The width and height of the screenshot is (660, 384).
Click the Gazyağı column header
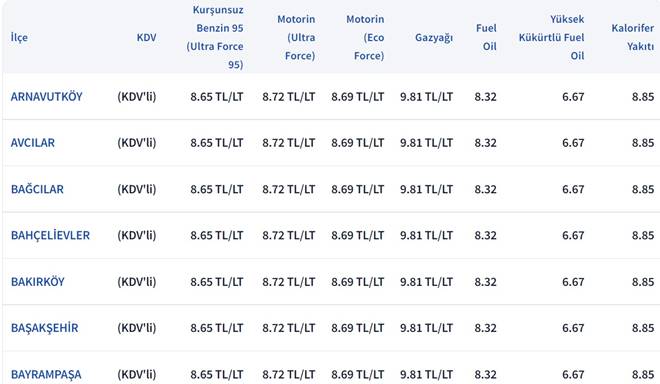pos(434,37)
